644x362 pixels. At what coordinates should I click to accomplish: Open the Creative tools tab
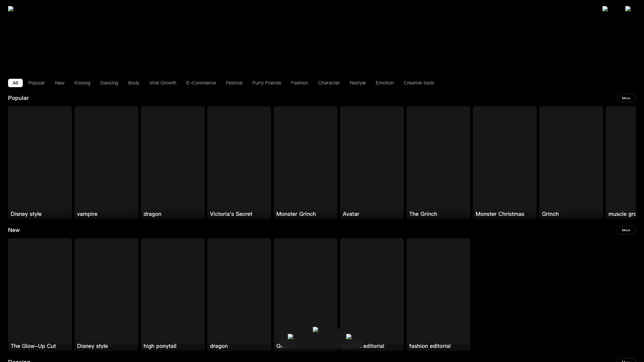[419, 83]
